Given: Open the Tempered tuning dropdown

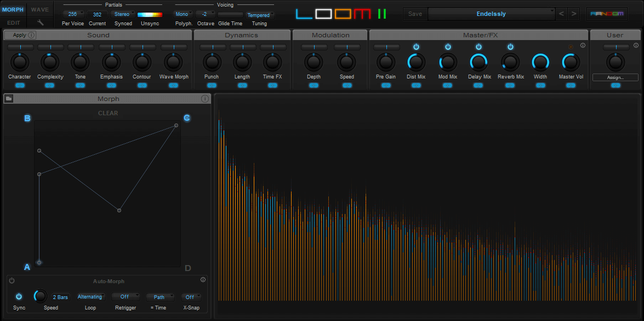Looking at the screenshot, I should (260, 15).
